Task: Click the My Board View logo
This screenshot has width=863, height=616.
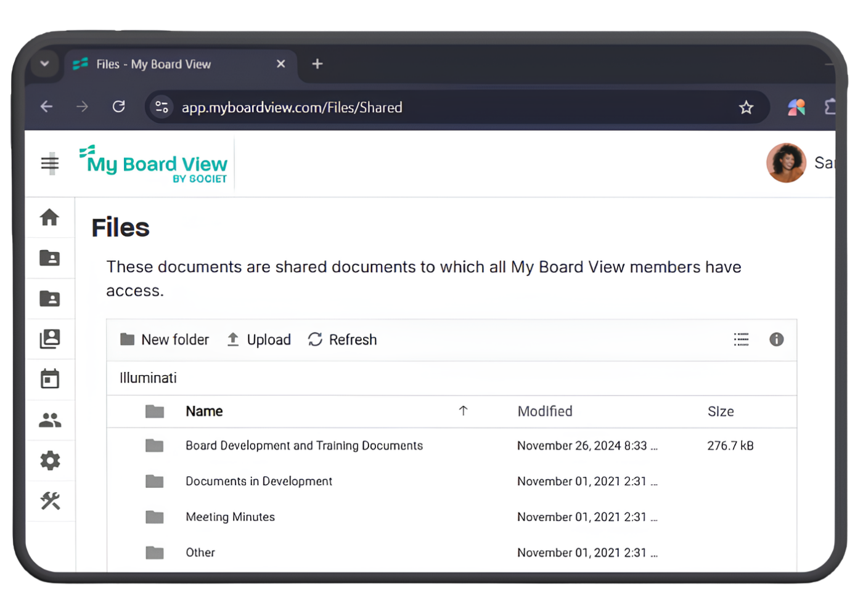Action: coord(153,164)
